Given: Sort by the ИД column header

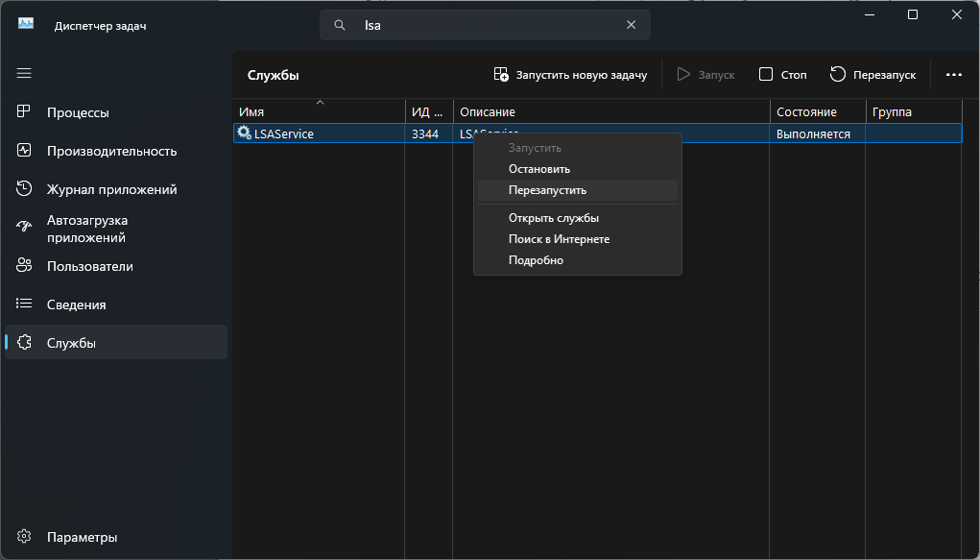Looking at the screenshot, I should (x=429, y=111).
